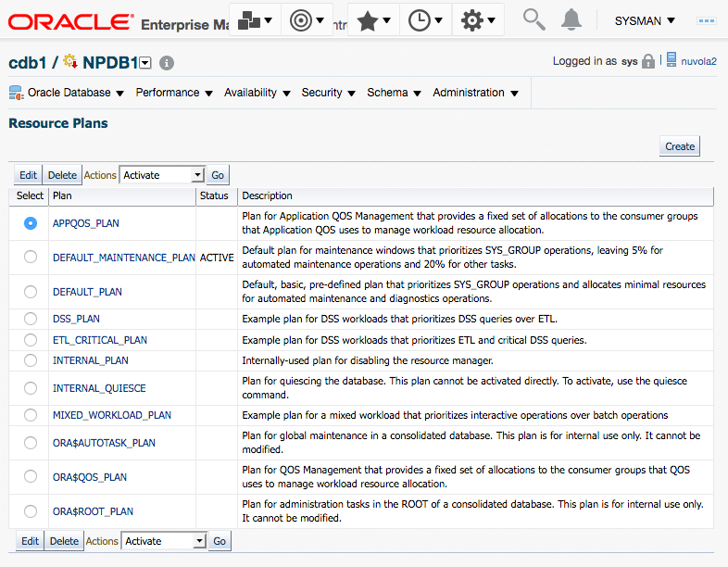Open the NPDB1 target dropdown arrow
Screen dimensions: 728x567
tap(145, 63)
